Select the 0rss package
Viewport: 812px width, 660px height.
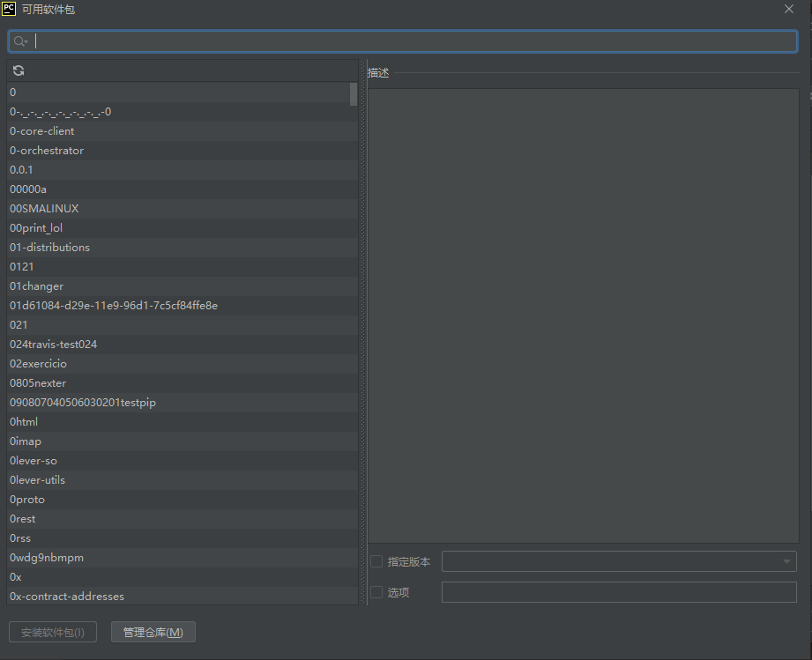pos(183,538)
